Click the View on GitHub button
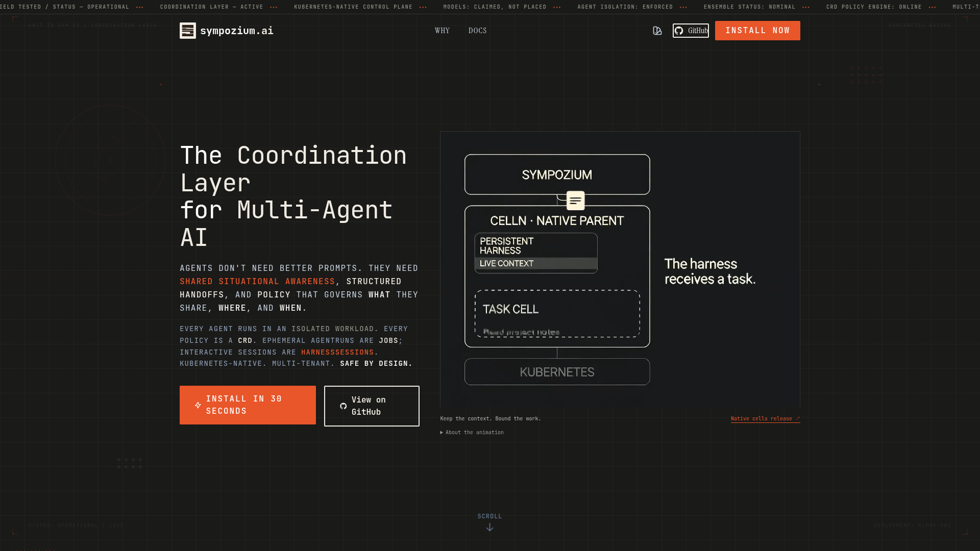The height and width of the screenshot is (551, 980). tap(372, 406)
